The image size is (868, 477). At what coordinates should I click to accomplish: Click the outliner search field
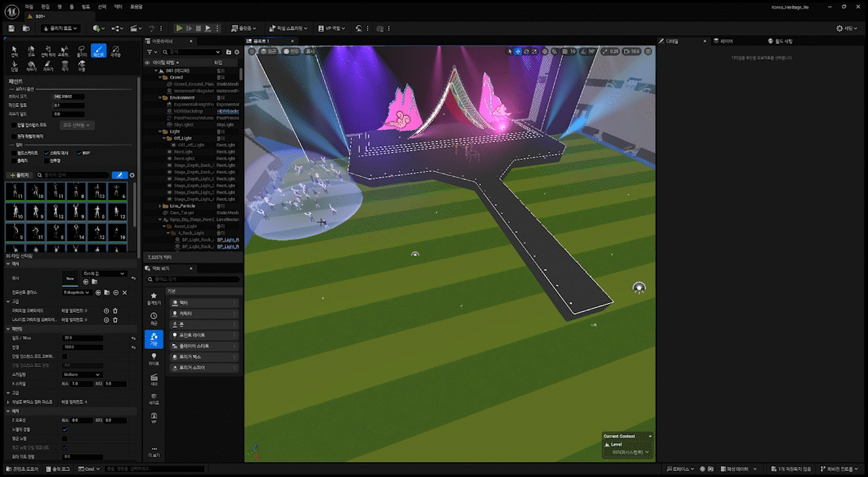tap(192, 51)
